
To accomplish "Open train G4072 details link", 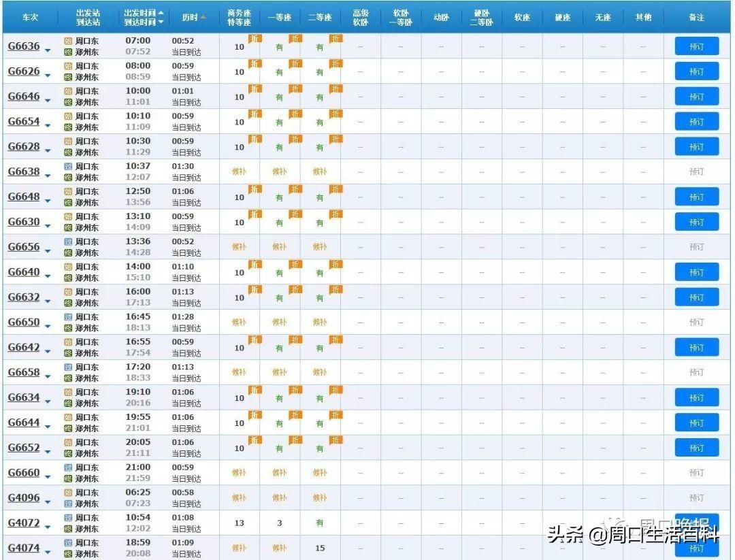I will click(x=23, y=523).
